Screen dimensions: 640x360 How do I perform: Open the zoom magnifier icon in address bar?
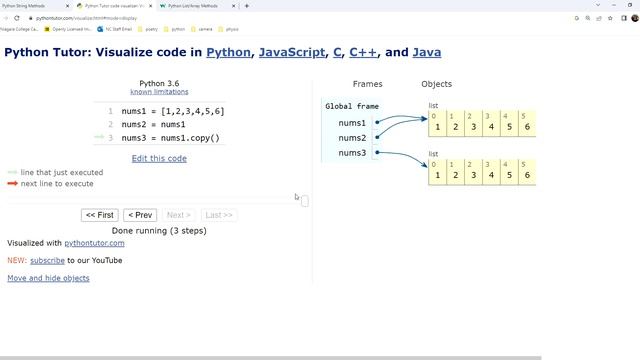[x=588, y=18]
